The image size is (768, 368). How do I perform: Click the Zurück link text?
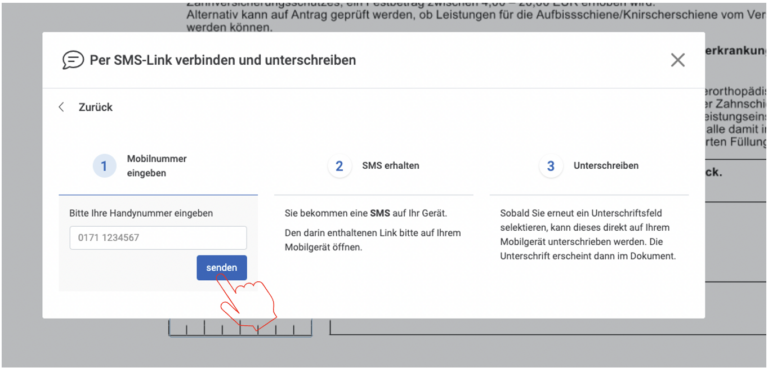tap(96, 107)
